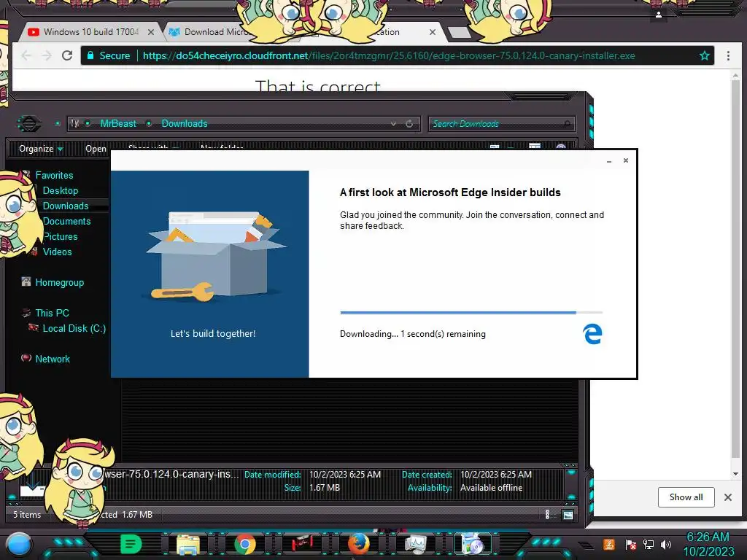The image size is (747, 560).
Task: Open File Explorer from the taskbar
Action: click(188, 544)
